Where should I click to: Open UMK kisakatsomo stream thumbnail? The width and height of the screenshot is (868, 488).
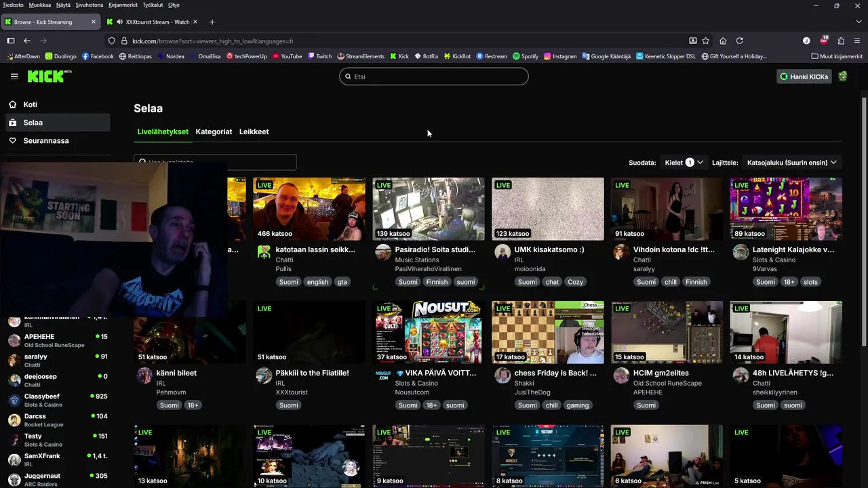[547, 209]
